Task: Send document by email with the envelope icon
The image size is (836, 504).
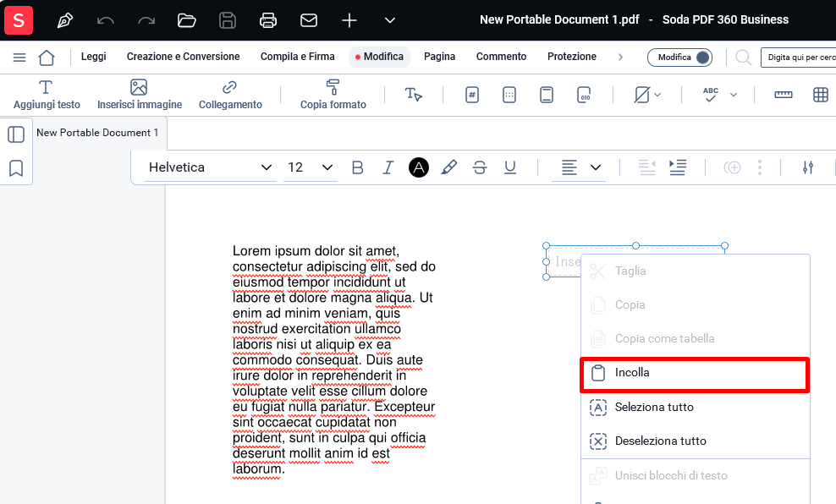Action: tap(309, 21)
